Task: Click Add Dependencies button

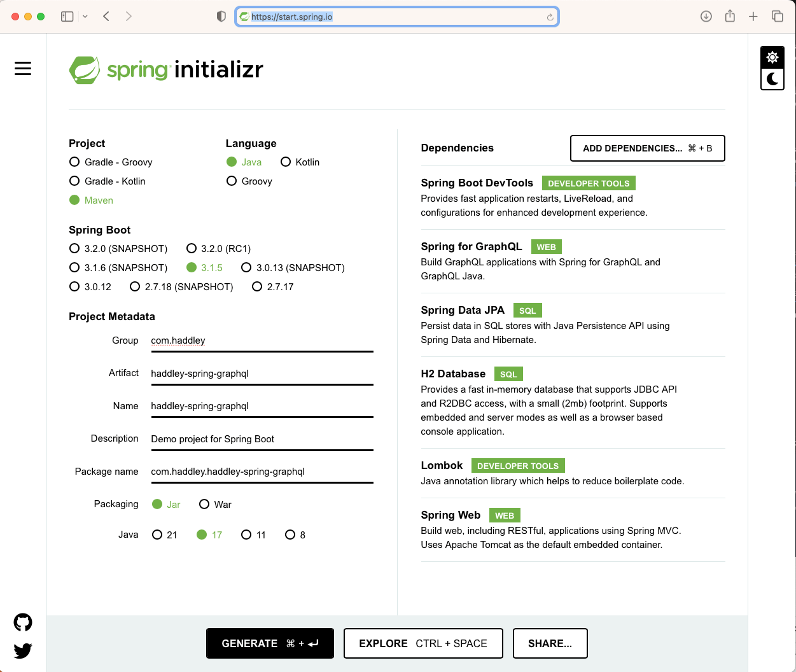Action: (647, 148)
